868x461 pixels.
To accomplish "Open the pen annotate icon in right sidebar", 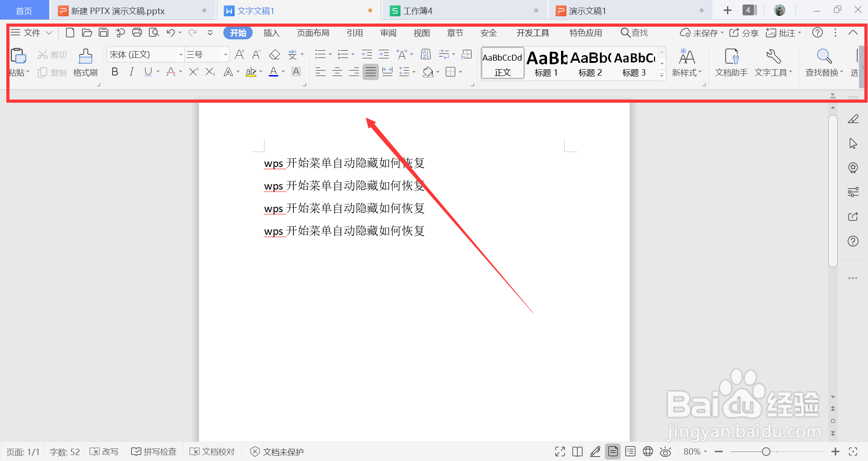I will [853, 119].
